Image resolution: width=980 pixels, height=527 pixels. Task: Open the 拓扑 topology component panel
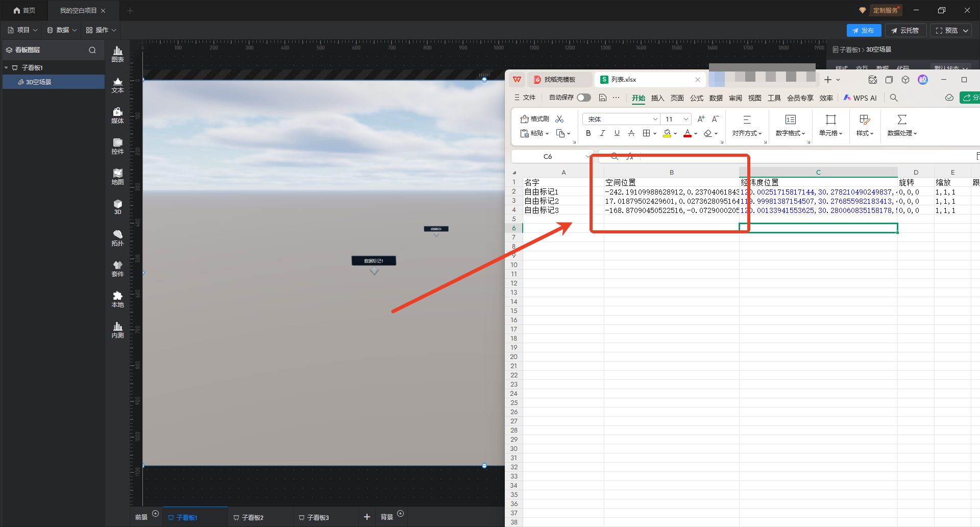click(x=117, y=238)
